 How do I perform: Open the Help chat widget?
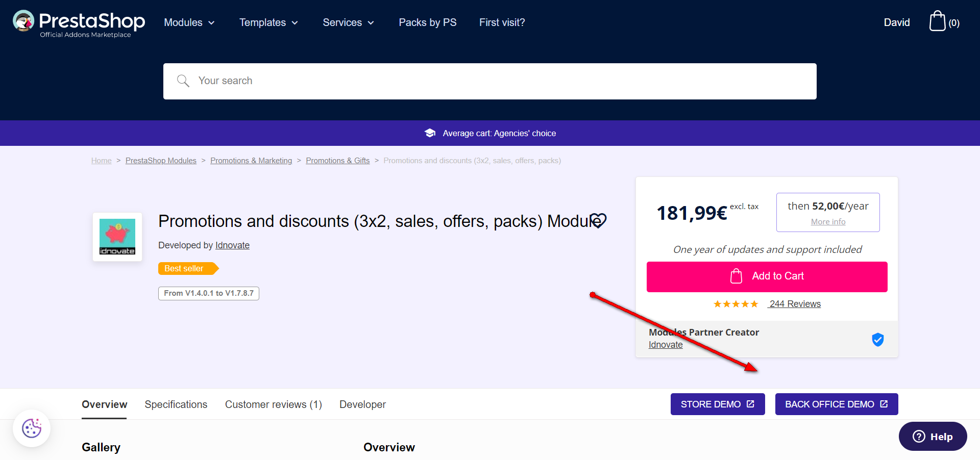point(933,437)
